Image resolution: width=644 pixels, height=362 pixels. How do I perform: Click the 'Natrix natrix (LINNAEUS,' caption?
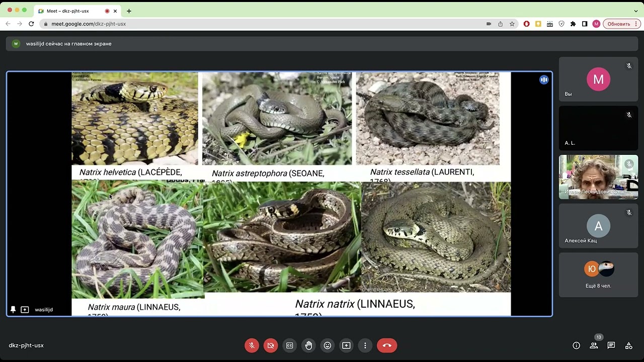(x=355, y=304)
